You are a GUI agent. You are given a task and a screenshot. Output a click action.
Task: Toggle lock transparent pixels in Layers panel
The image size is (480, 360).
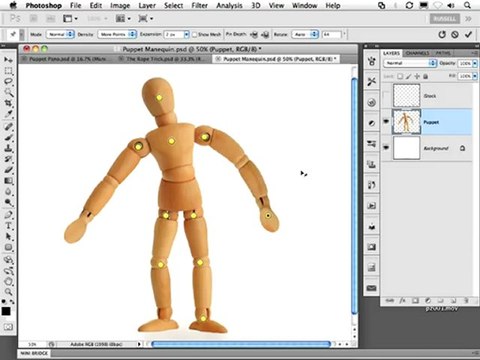tap(400, 76)
